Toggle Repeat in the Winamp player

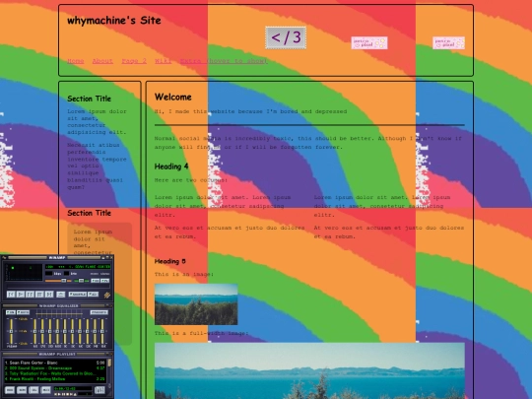point(93,295)
